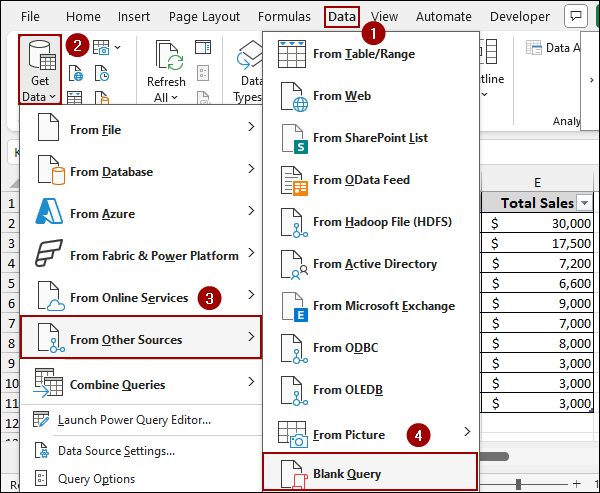This screenshot has width=600, height=493.
Task: Switch to the Formulas tab
Action: [x=284, y=16]
